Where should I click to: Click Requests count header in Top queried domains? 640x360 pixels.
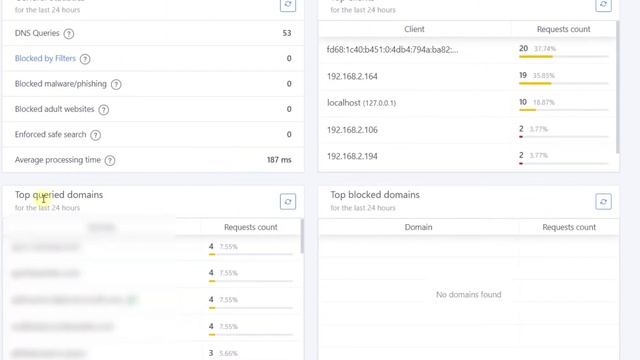coord(251,227)
